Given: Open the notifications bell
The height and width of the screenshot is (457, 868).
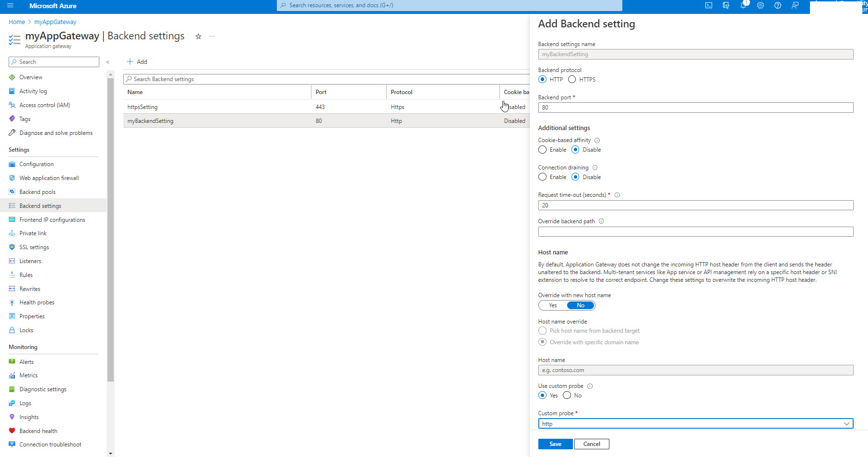Looking at the screenshot, I should (743, 6).
